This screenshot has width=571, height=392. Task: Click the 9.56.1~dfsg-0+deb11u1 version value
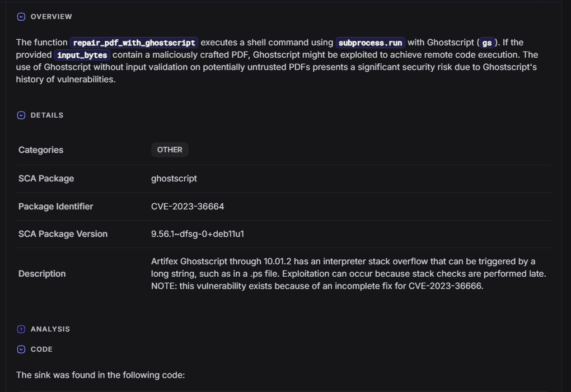click(198, 234)
